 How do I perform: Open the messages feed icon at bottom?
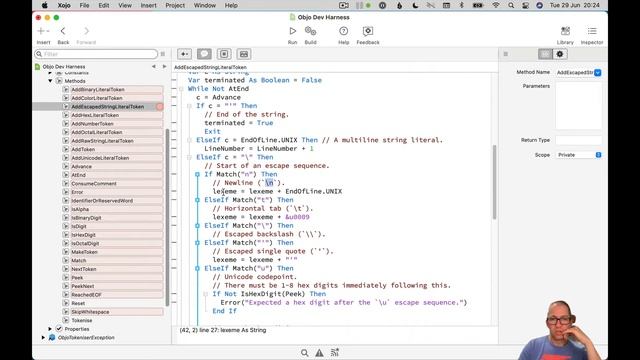(335, 353)
